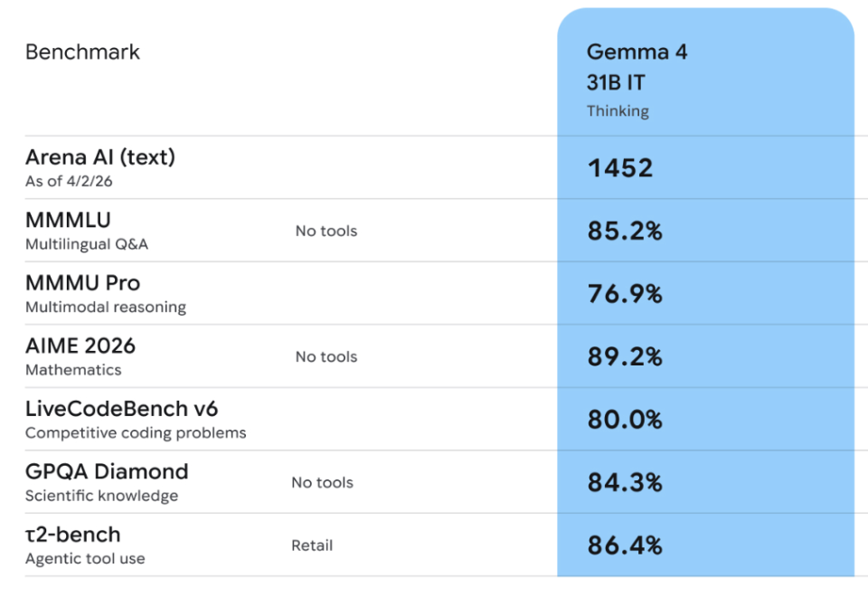Select the 1452 Arena AI score
The image size is (868, 597).
pyautogui.click(x=620, y=168)
